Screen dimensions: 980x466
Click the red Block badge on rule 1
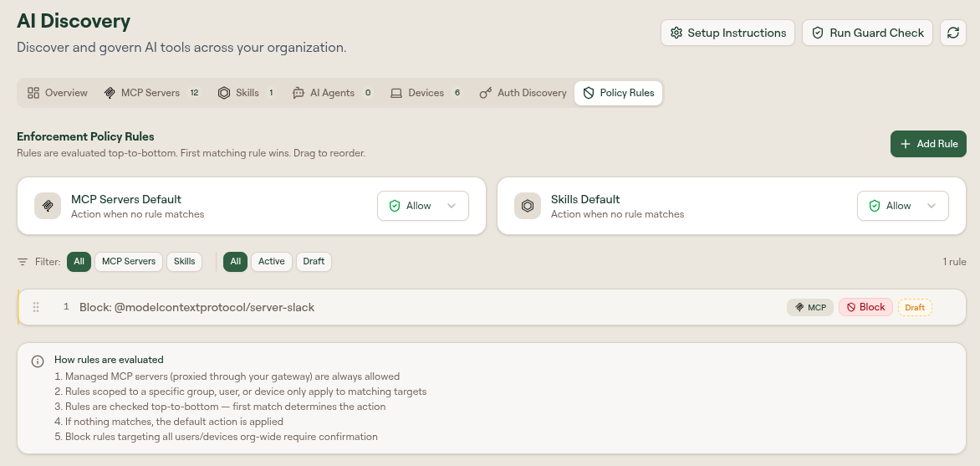click(865, 307)
